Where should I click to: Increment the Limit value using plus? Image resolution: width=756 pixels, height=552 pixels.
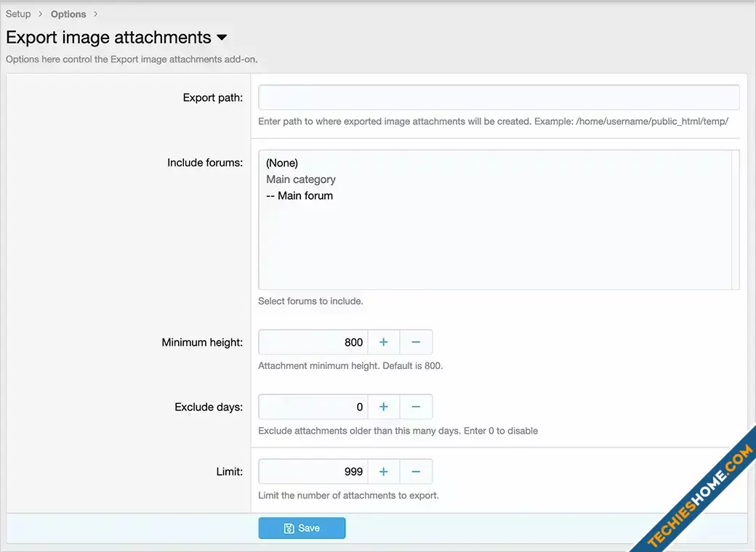384,471
